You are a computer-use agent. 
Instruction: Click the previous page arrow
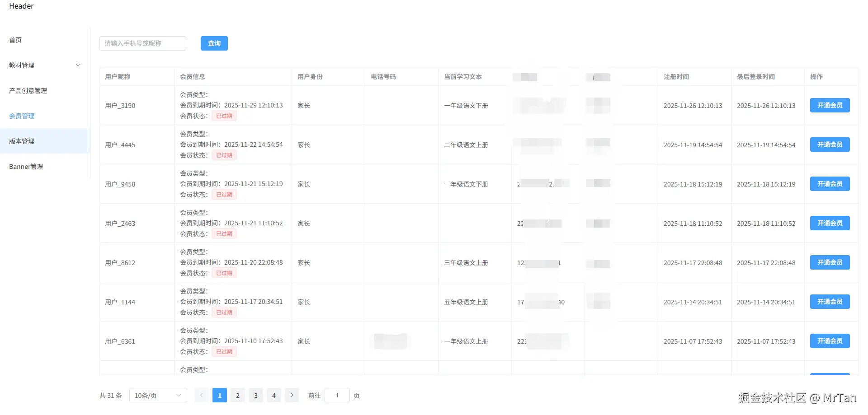click(201, 395)
